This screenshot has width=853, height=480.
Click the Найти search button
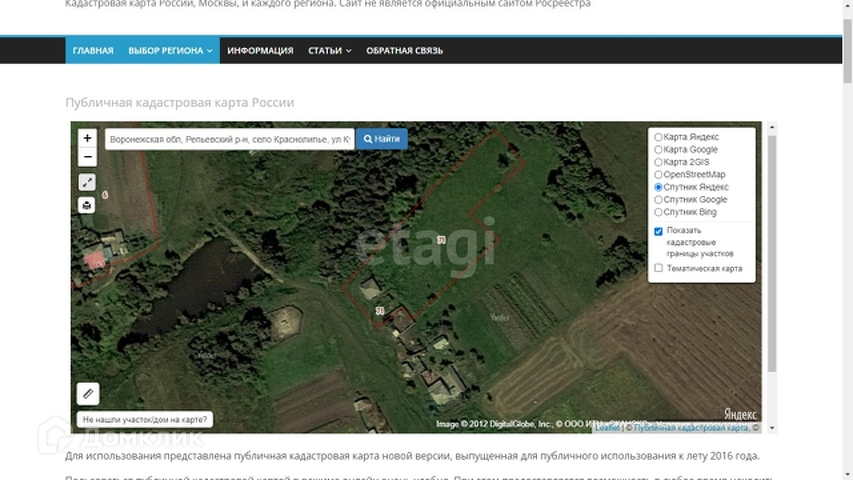pyautogui.click(x=382, y=139)
